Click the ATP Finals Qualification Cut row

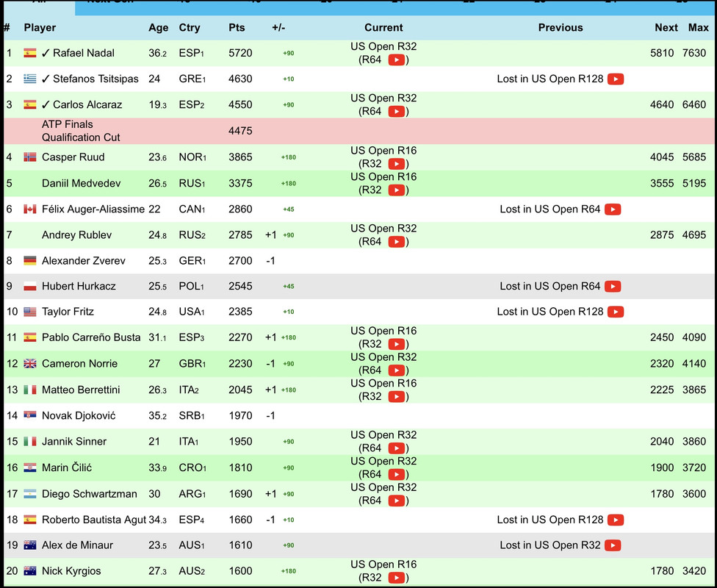point(358,132)
